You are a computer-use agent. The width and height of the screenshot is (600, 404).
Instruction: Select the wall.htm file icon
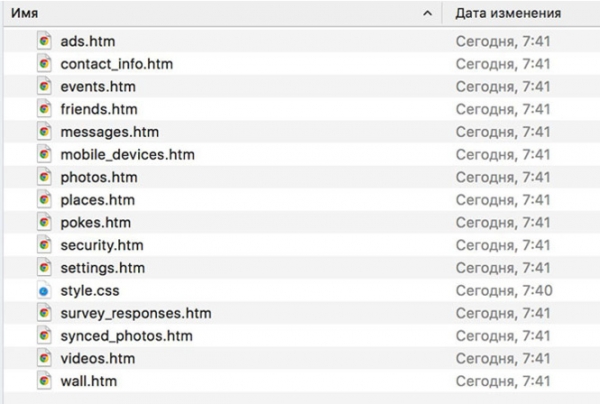click(x=44, y=381)
